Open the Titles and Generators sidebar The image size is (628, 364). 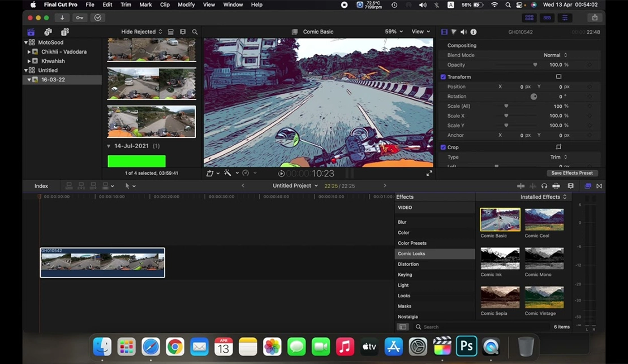point(65,32)
